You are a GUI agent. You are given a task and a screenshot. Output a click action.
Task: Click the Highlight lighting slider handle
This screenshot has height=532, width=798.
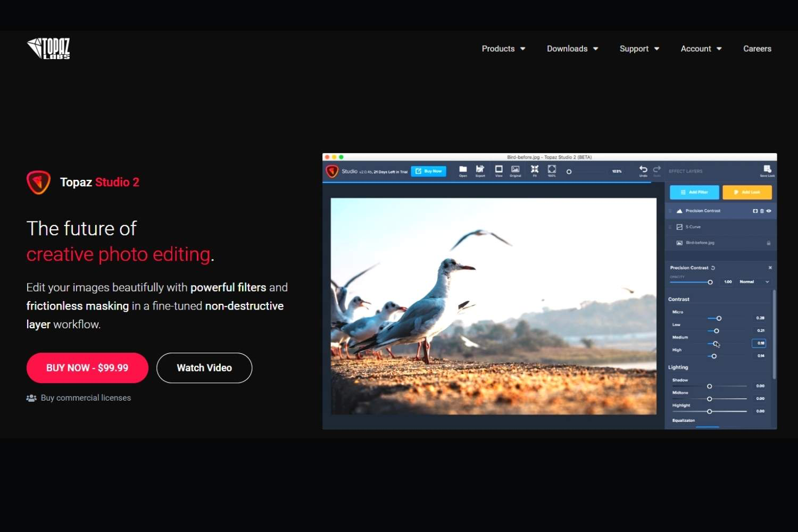[x=709, y=412]
